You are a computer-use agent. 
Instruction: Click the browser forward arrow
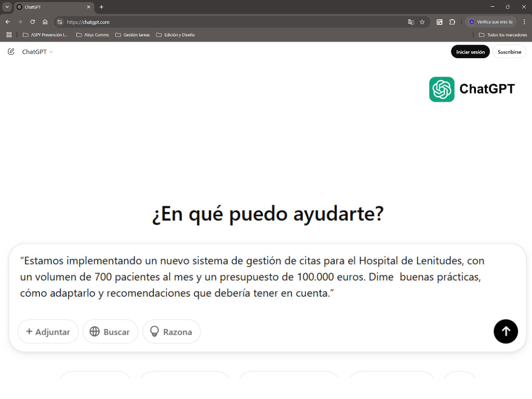[20, 22]
